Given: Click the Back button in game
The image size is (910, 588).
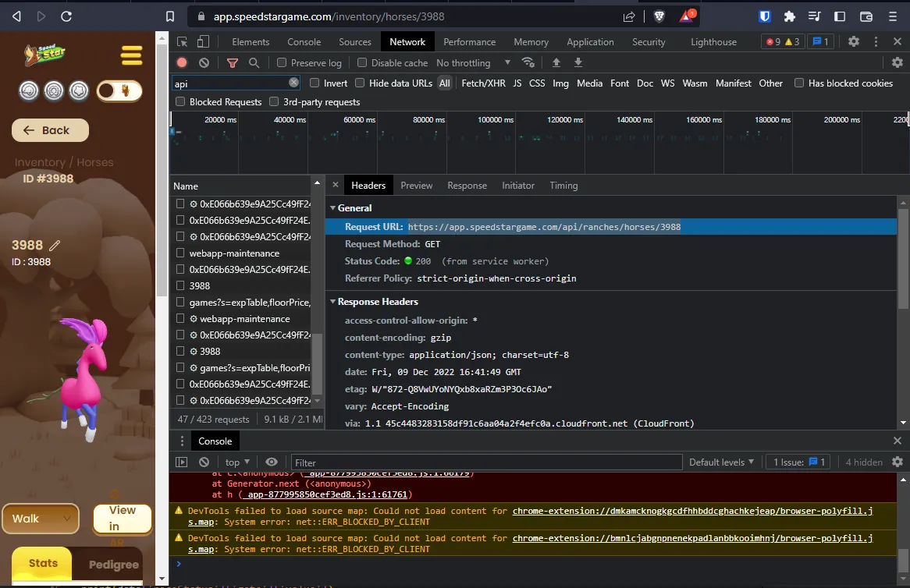Looking at the screenshot, I should pyautogui.click(x=50, y=130).
